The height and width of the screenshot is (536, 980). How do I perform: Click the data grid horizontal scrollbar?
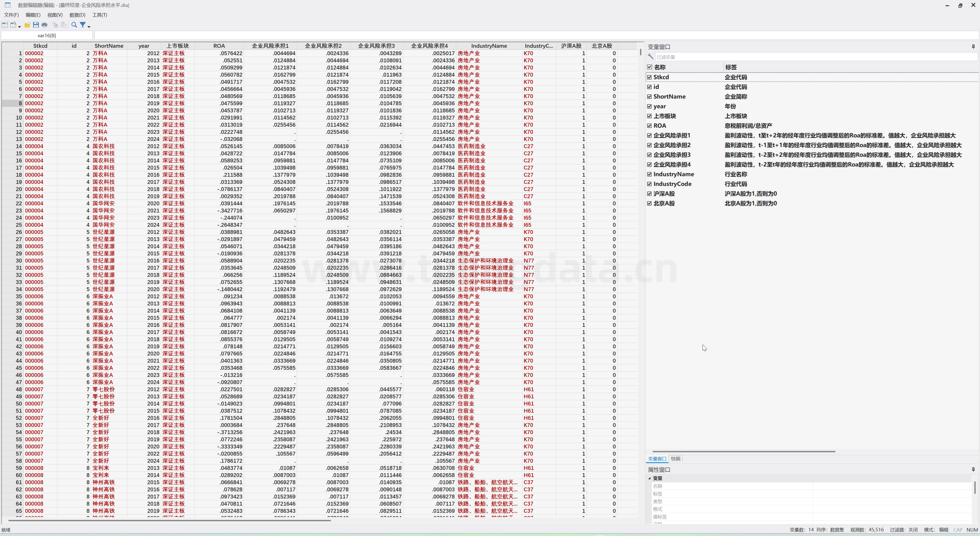pos(170,520)
